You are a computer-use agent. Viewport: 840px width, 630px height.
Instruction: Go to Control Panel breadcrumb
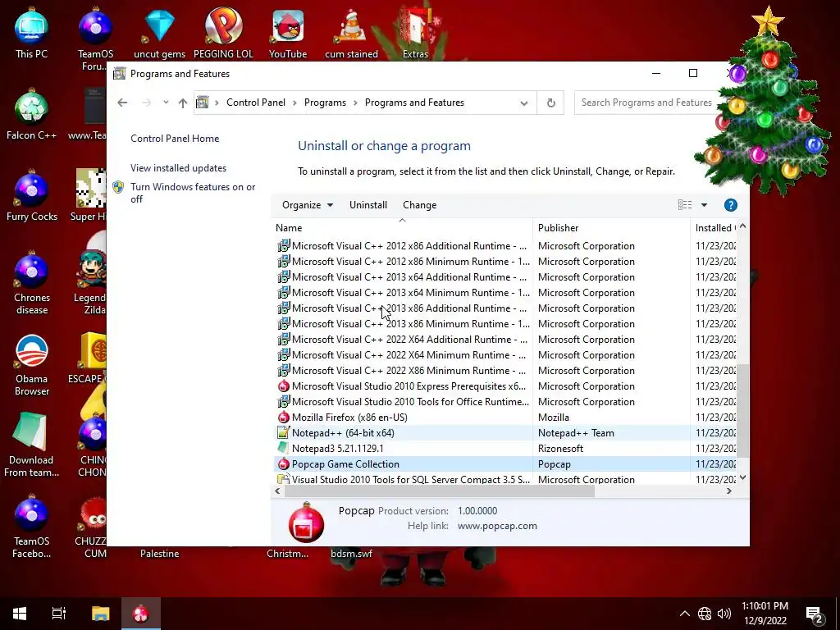[x=256, y=103]
